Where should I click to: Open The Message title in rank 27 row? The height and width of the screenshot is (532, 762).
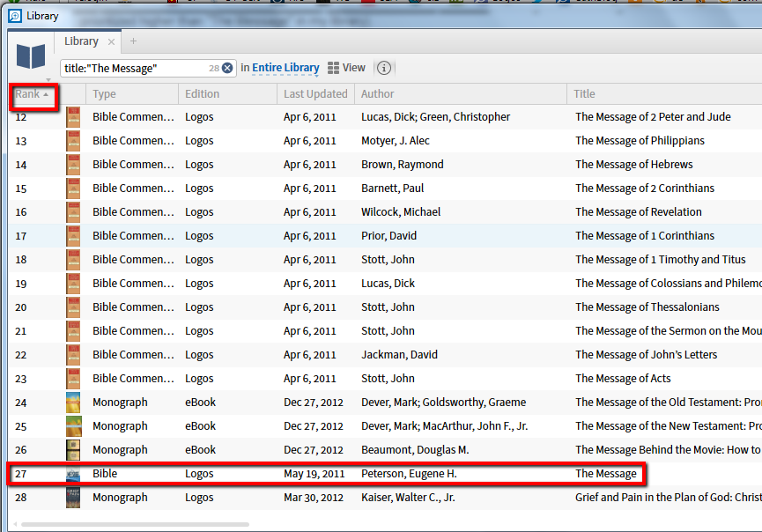(x=605, y=474)
